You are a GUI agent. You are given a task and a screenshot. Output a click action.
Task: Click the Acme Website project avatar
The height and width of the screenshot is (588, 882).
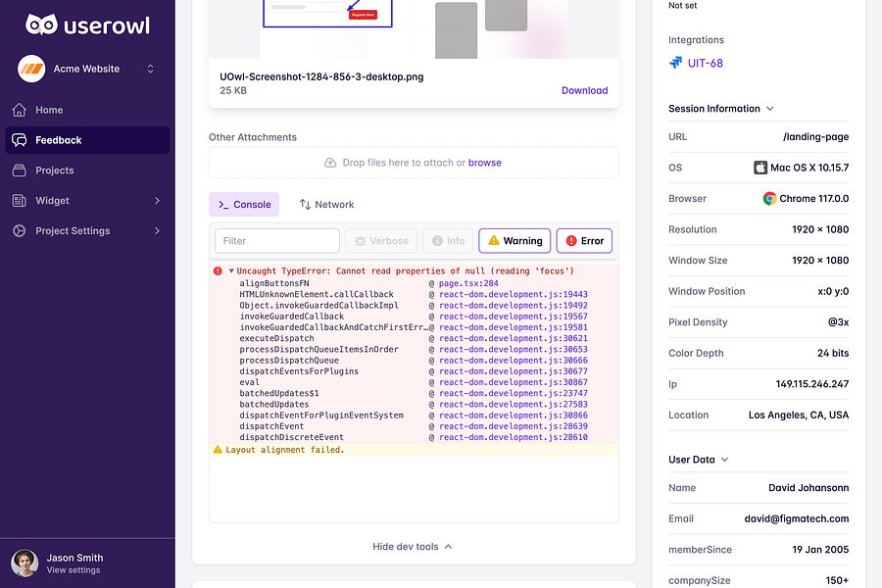click(x=31, y=69)
